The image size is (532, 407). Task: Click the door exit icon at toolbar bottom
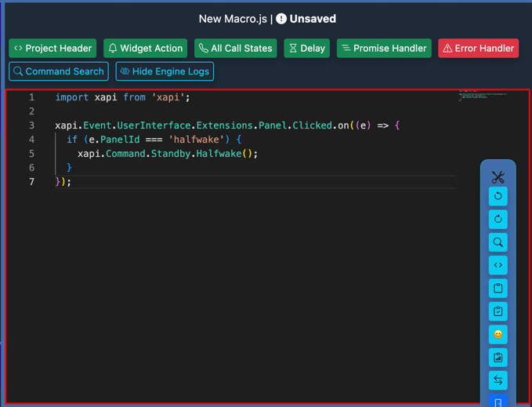click(498, 402)
